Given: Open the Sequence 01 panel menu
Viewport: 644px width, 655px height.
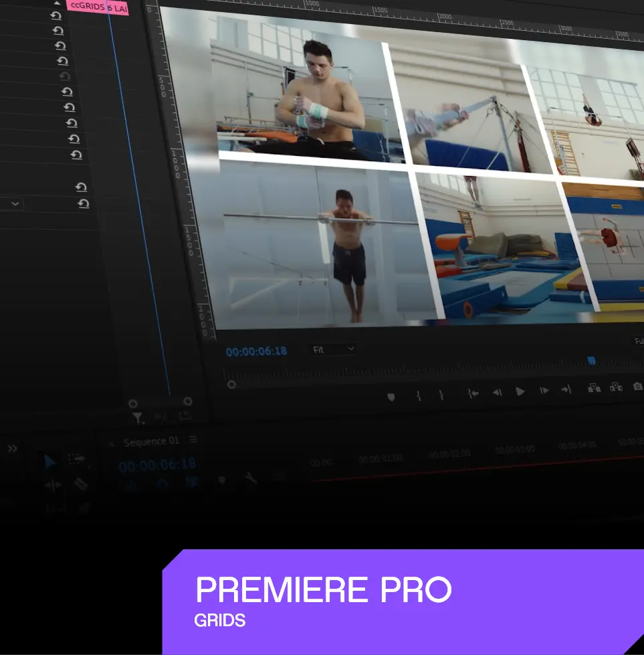Looking at the screenshot, I should tap(193, 440).
